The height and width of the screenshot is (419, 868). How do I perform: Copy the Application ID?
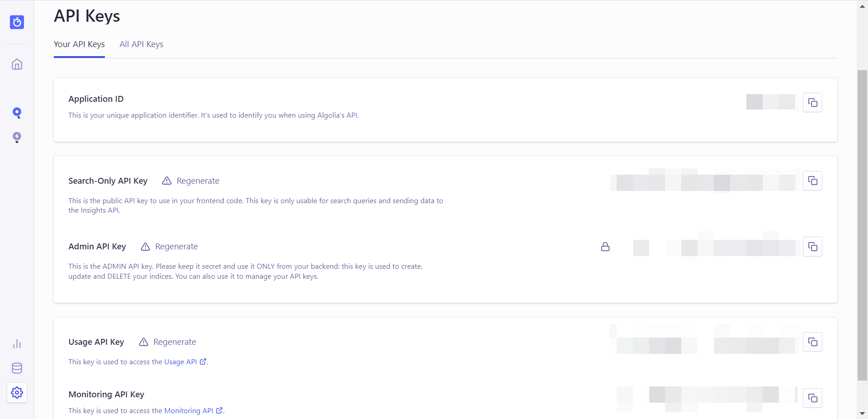[x=812, y=102]
